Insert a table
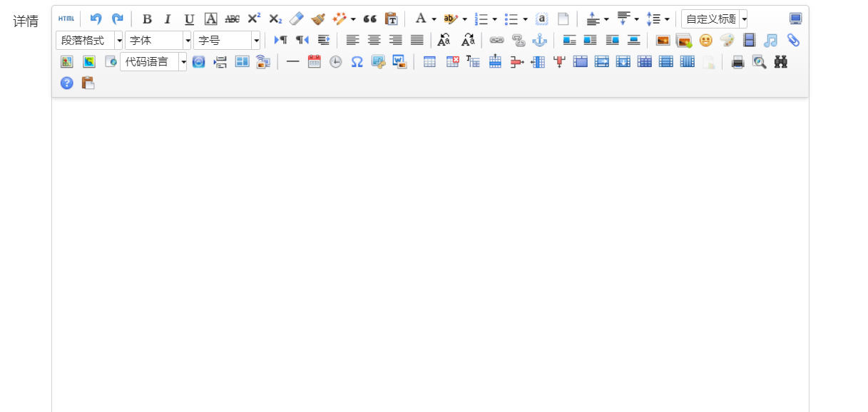This screenshot has width=868, height=412. pyautogui.click(x=429, y=62)
